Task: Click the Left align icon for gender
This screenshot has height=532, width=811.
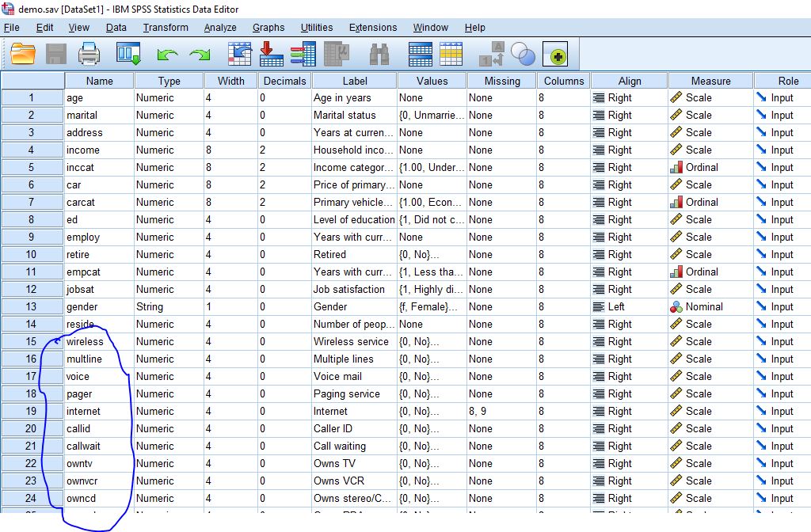Action: click(x=599, y=306)
